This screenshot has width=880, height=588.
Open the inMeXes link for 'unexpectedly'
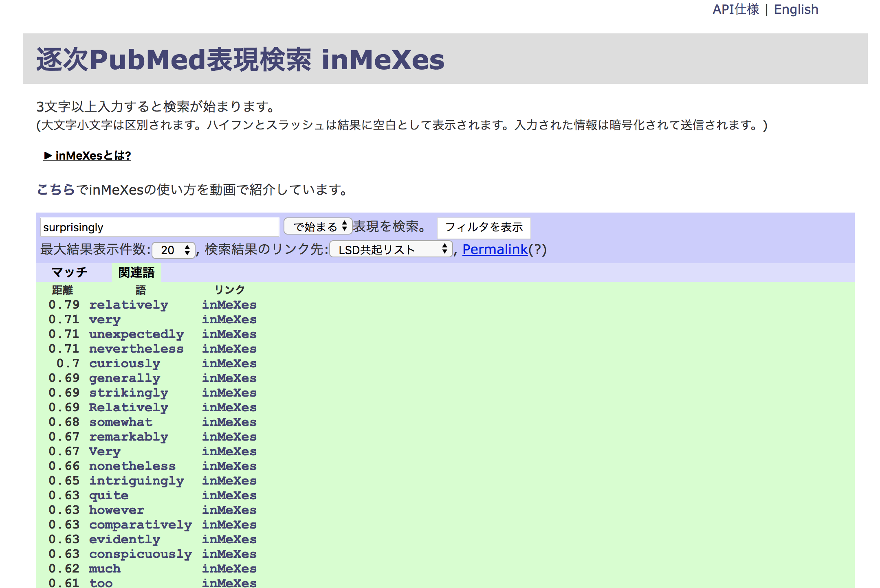pos(229,334)
